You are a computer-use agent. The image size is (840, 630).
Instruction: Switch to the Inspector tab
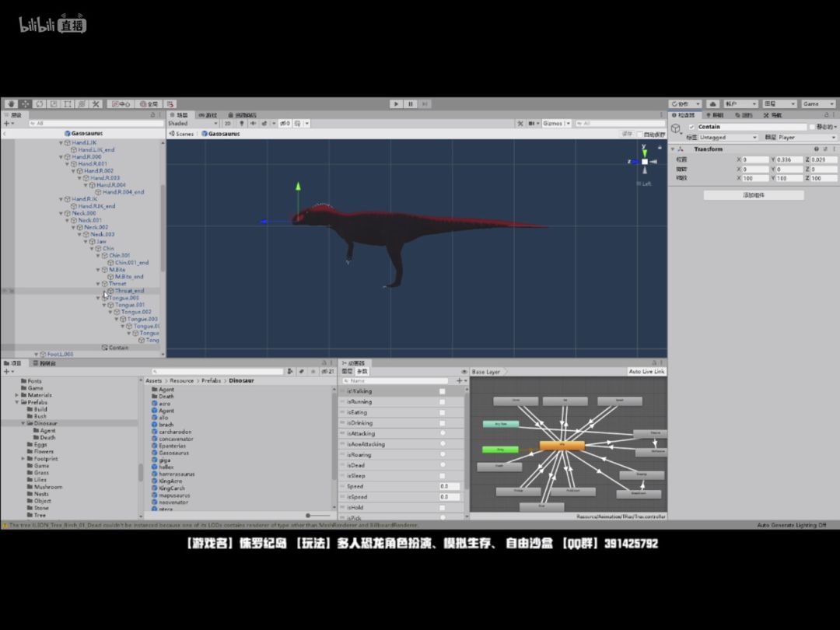click(x=684, y=115)
